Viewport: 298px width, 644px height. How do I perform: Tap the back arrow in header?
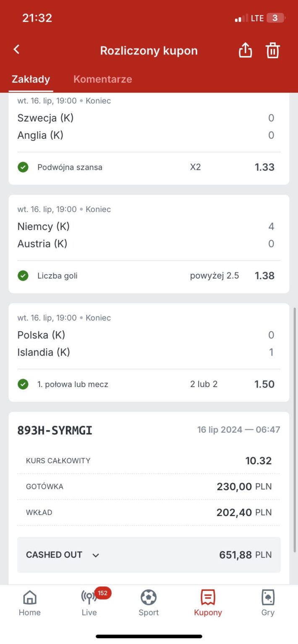[x=17, y=49]
